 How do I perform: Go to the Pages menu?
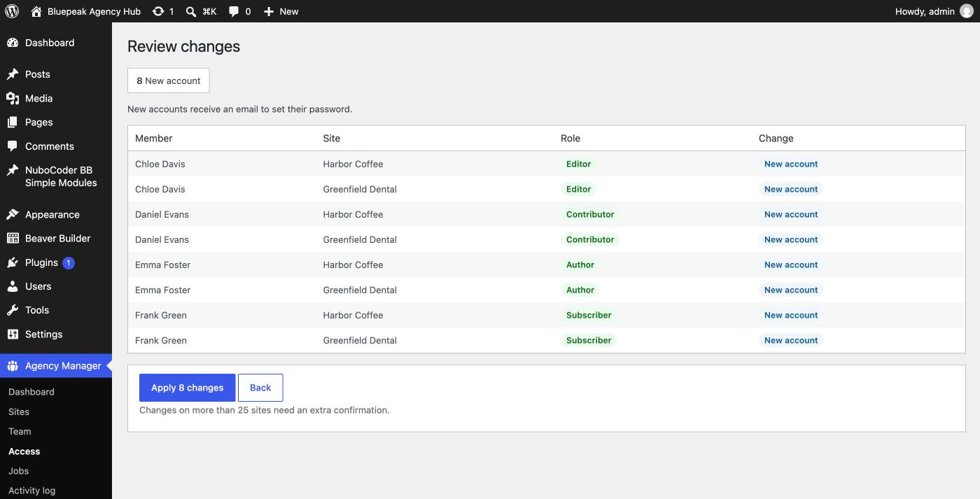[38, 122]
